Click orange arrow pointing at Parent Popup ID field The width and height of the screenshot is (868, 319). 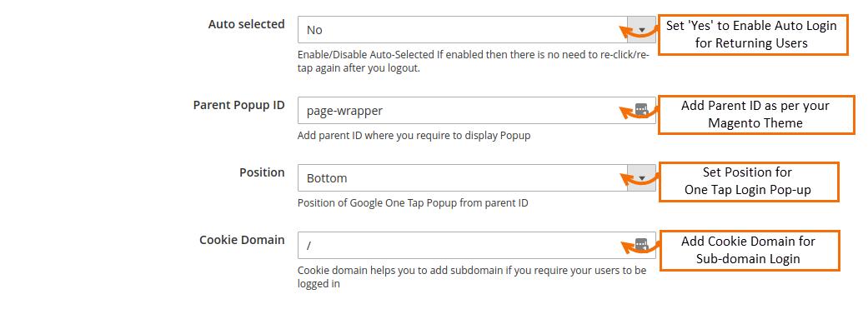638,112
